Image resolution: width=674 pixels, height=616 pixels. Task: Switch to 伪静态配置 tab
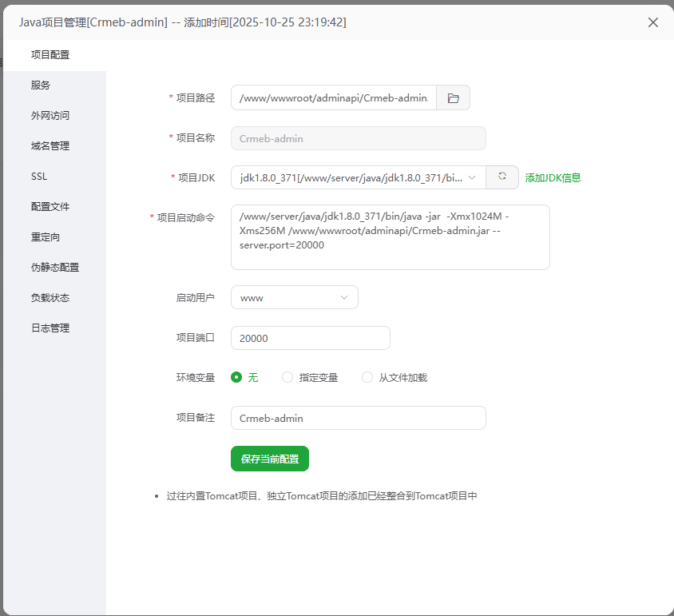[55, 267]
